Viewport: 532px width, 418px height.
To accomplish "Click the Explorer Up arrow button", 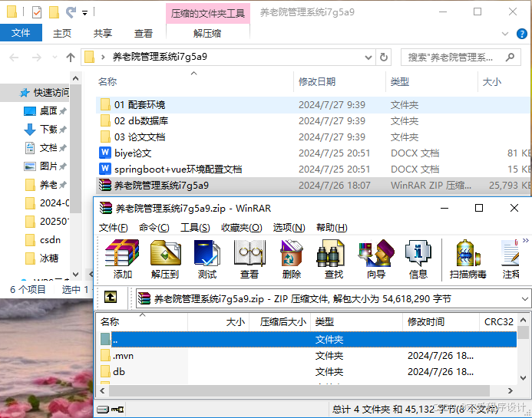I will tap(70, 58).
